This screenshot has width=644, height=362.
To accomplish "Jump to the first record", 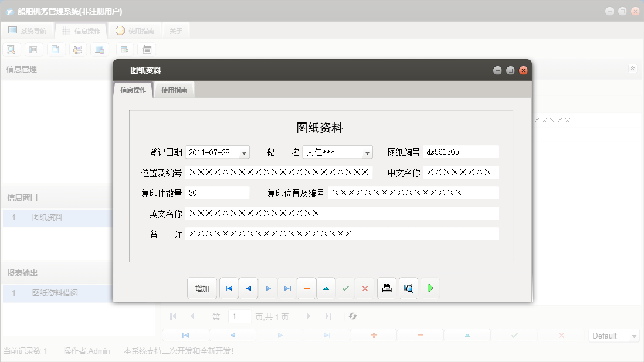I will tap(229, 288).
